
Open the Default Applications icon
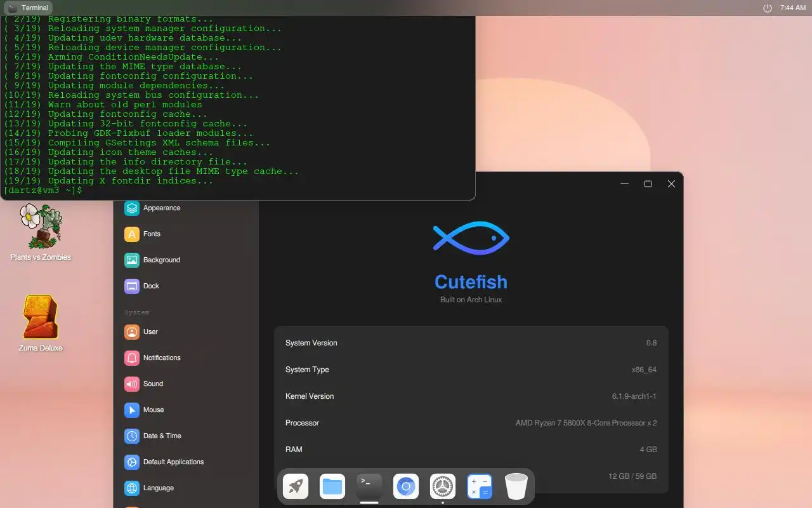pyautogui.click(x=132, y=462)
